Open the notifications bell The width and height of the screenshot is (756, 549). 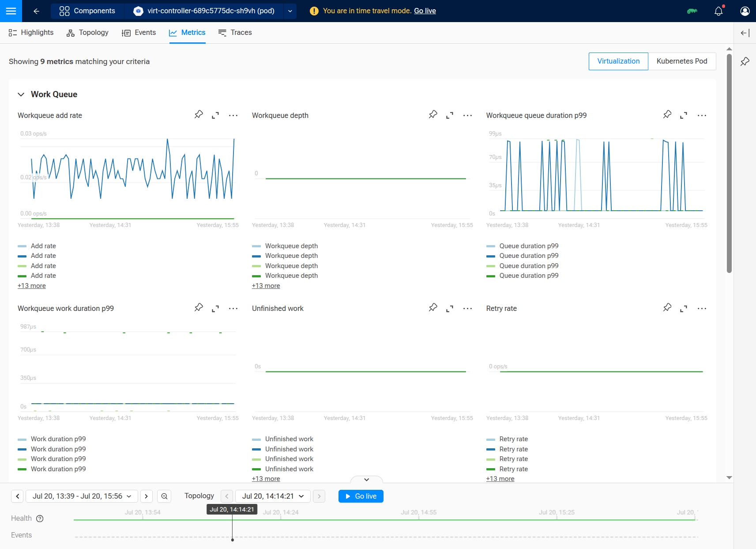coord(718,11)
